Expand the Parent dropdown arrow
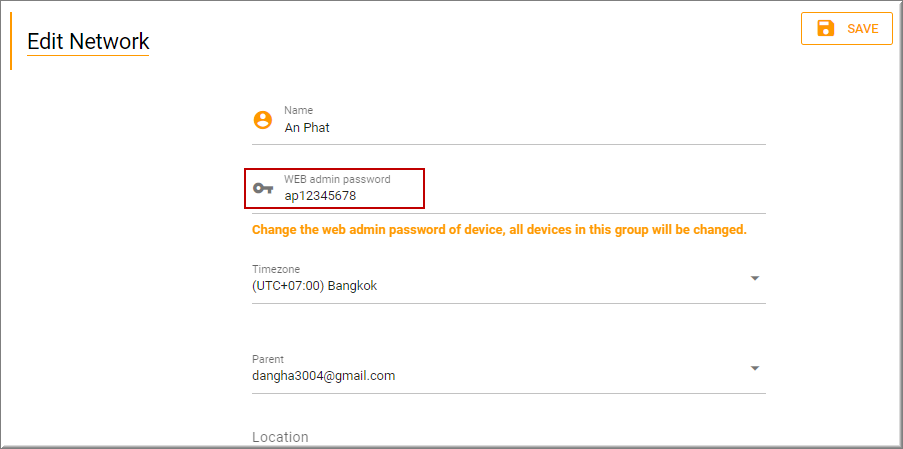This screenshot has width=903, height=449. pos(755,368)
